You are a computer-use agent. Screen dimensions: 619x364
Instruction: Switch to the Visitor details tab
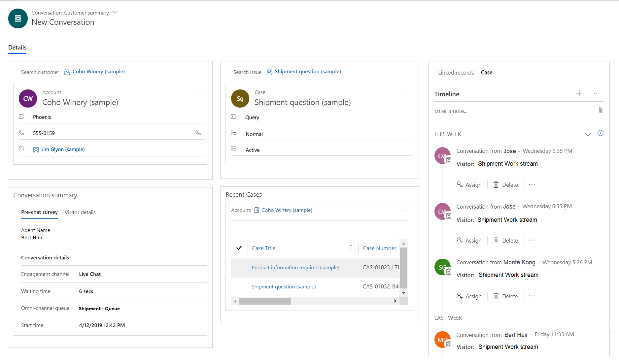click(80, 212)
